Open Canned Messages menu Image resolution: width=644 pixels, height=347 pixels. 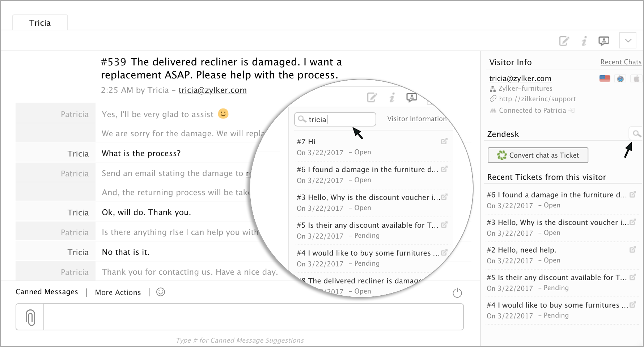[x=47, y=292]
